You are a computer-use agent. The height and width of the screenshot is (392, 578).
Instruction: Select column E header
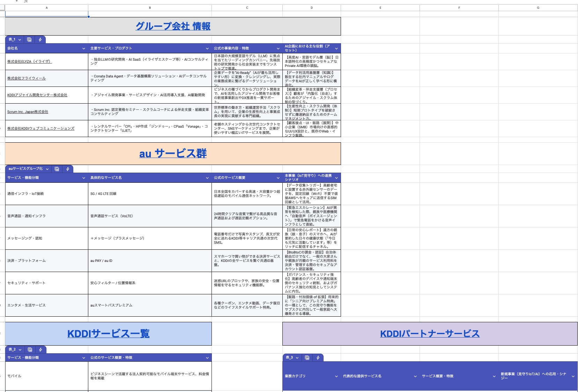click(380, 8)
